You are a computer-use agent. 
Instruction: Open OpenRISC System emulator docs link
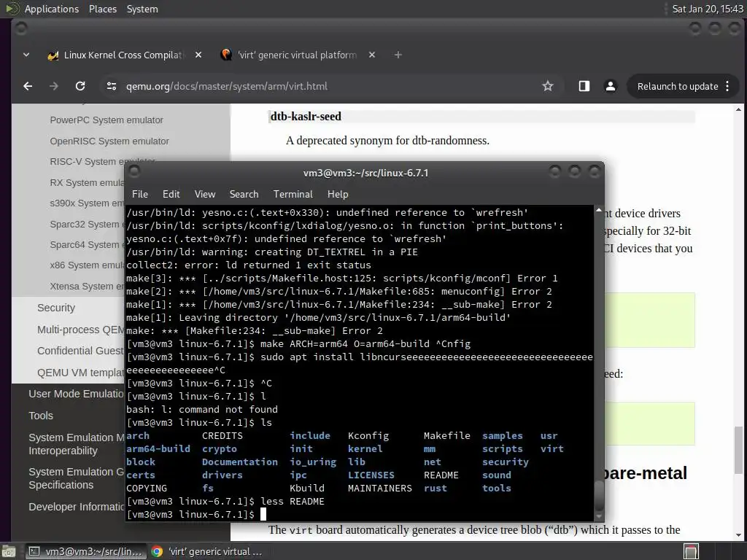(109, 141)
